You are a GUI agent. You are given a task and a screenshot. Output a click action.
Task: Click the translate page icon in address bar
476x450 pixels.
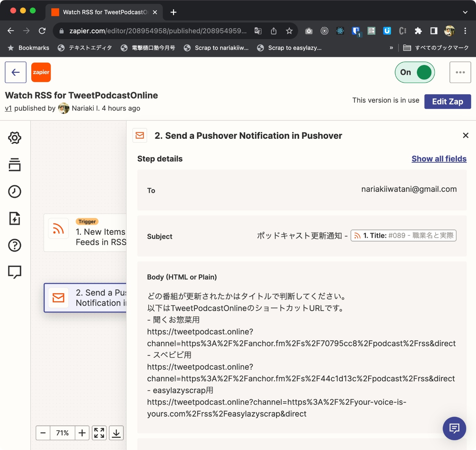258,31
